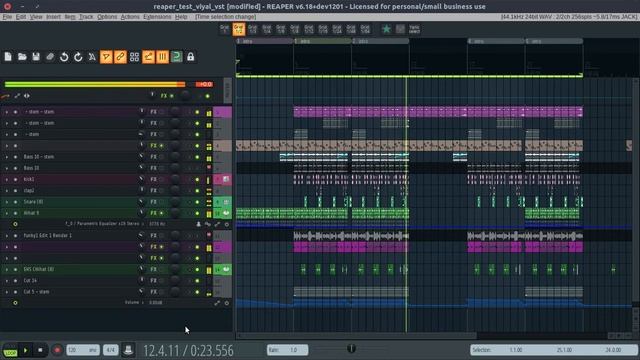Open the Extensions menu
The height and width of the screenshot is (360, 640).
tap(157, 17)
